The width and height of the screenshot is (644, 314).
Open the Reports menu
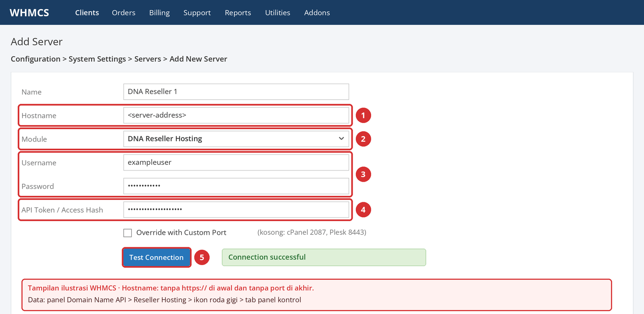click(238, 12)
